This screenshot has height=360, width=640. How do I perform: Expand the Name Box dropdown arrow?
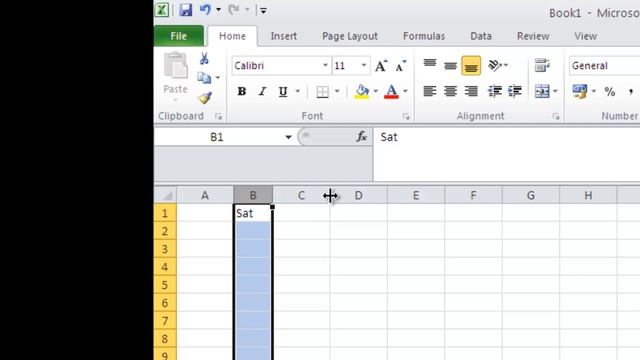click(x=288, y=137)
